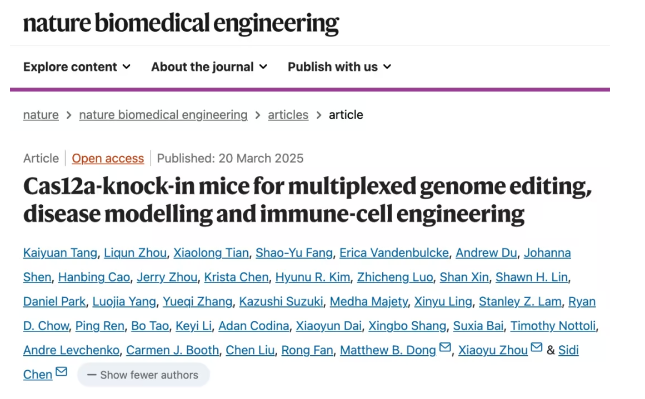The image size is (645, 399).
Task: Expand the Publish with us menu
Action: pos(339,67)
